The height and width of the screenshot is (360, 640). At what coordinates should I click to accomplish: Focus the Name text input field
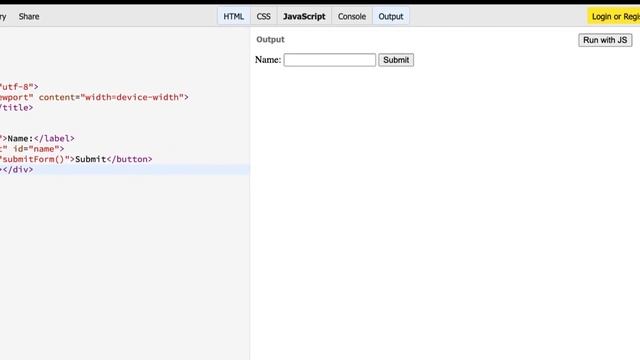pos(330,60)
